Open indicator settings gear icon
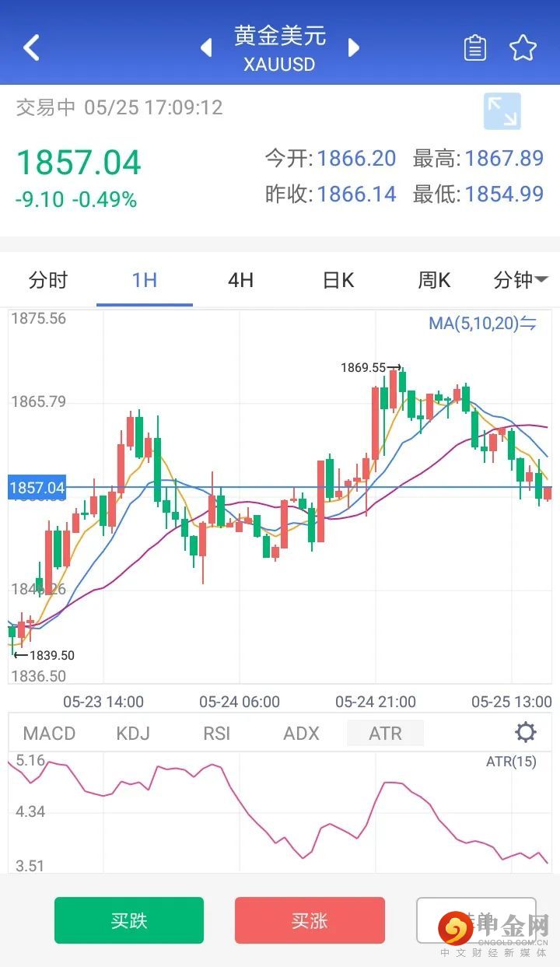The image size is (560, 967). point(526,732)
